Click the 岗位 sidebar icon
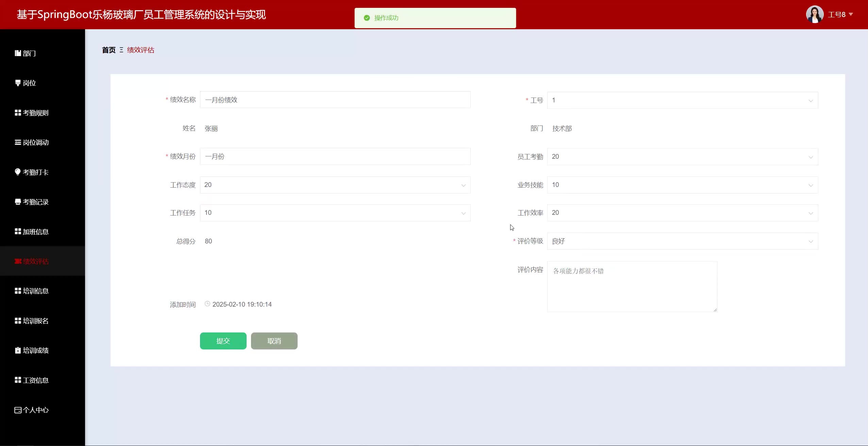 (x=18, y=83)
